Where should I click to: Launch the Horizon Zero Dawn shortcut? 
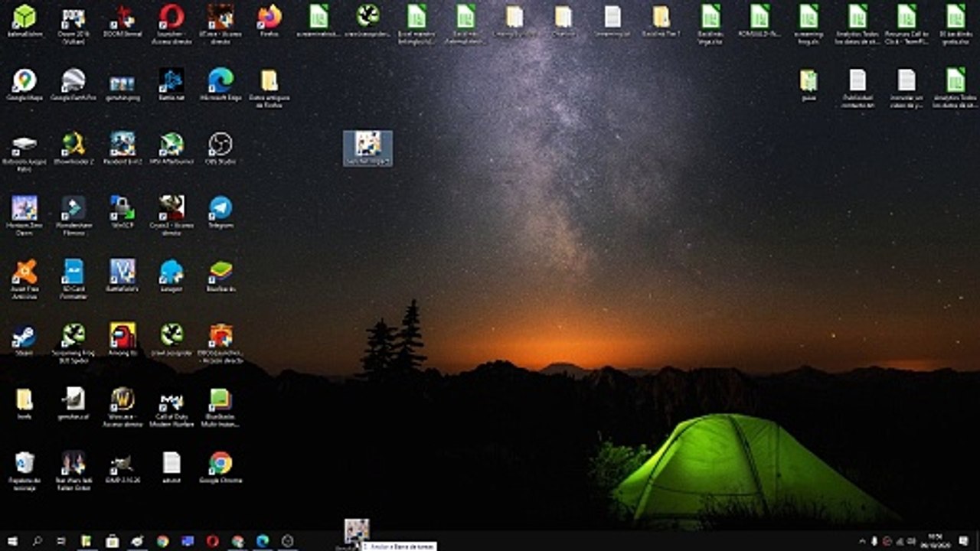tap(24, 215)
